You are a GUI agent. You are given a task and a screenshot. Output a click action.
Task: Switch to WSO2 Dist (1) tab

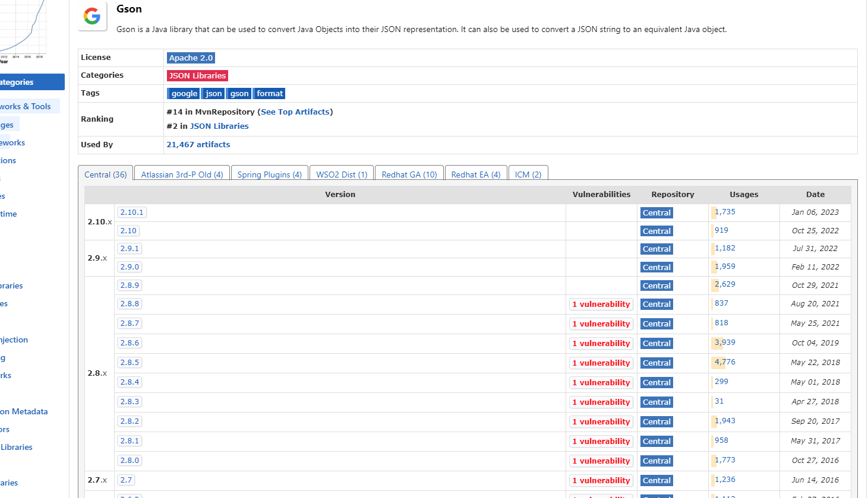[342, 174]
